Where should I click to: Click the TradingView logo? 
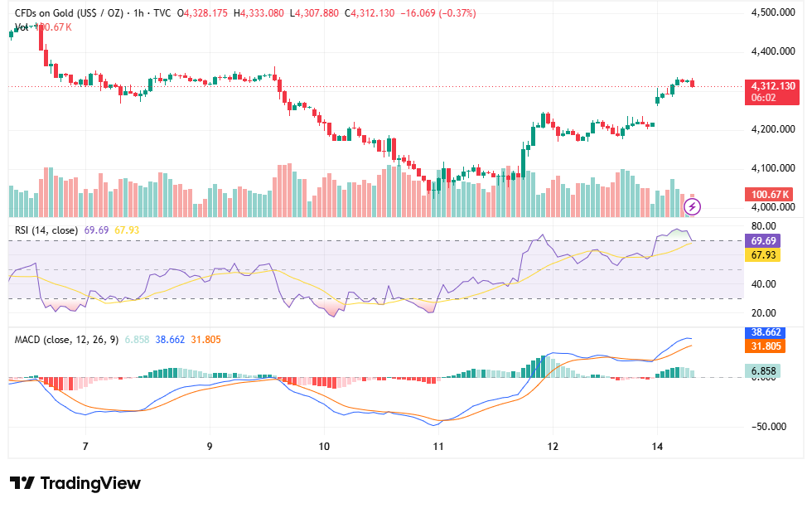[x=75, y=483]
